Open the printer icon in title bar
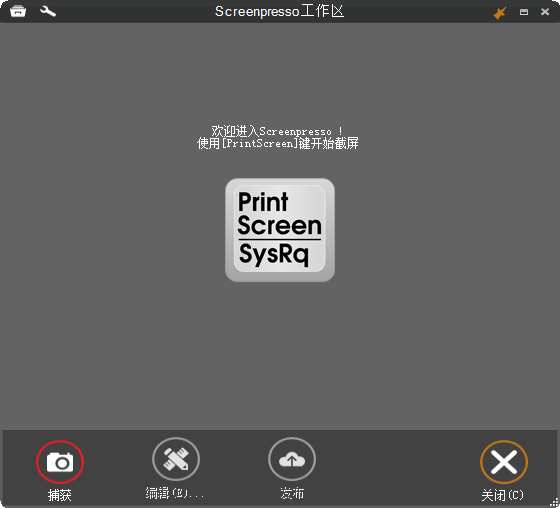The width and height of the screenshot is (560, 508). pyautogui.click(x=18, y=11)
